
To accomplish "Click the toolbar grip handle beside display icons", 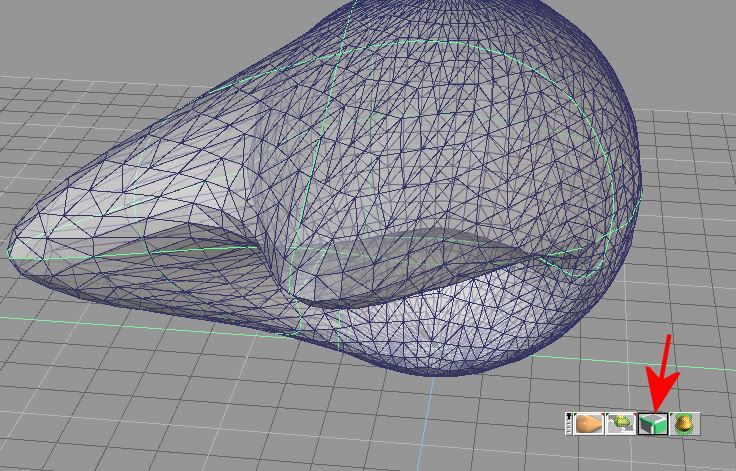I will pos(569,424).
